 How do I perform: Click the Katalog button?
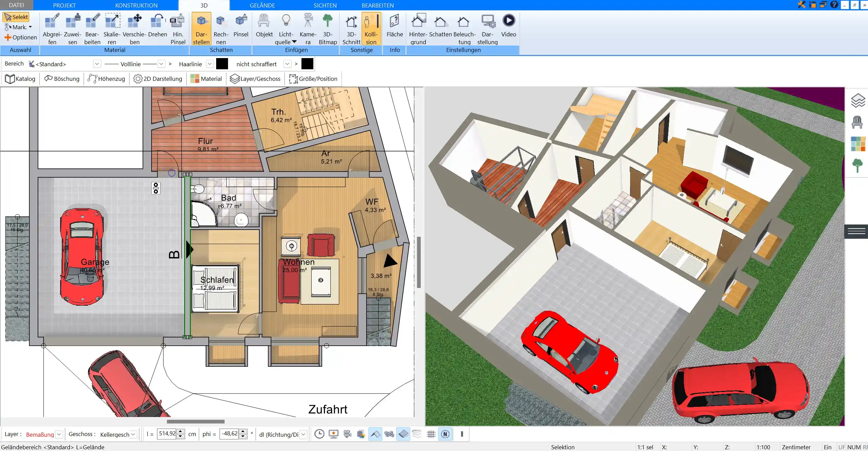(x=20, y=79)
